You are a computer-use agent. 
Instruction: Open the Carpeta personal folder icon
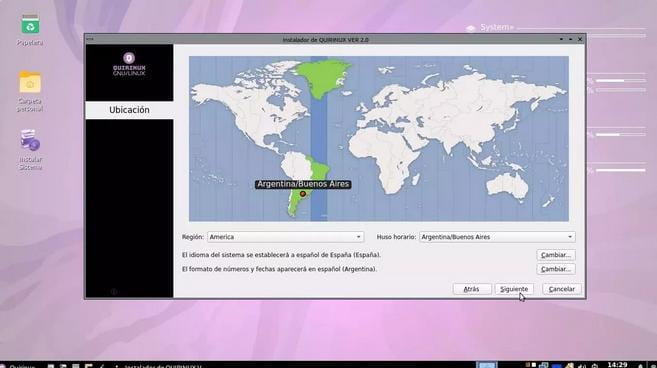[30, 91]
